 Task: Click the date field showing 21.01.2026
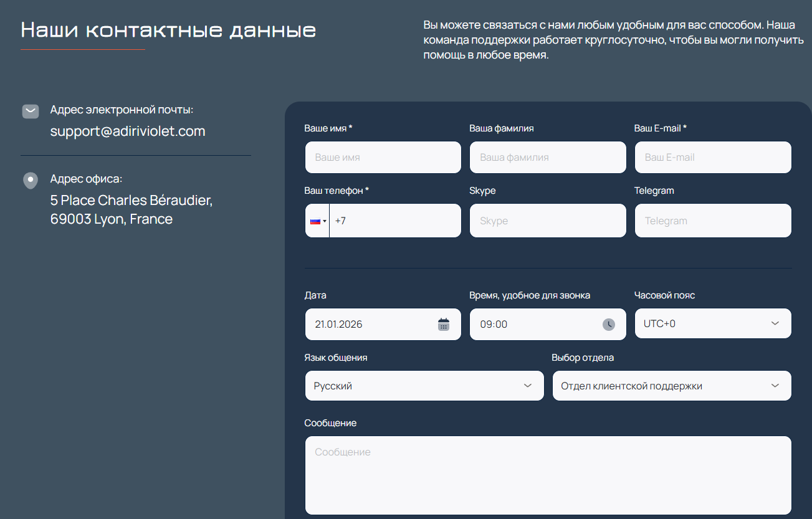coord(371,324)
